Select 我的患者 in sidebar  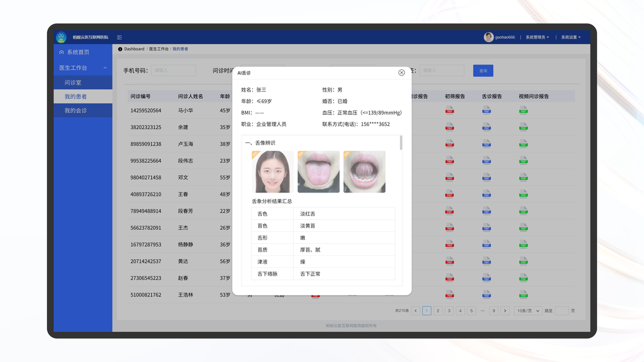pos(83,97)
